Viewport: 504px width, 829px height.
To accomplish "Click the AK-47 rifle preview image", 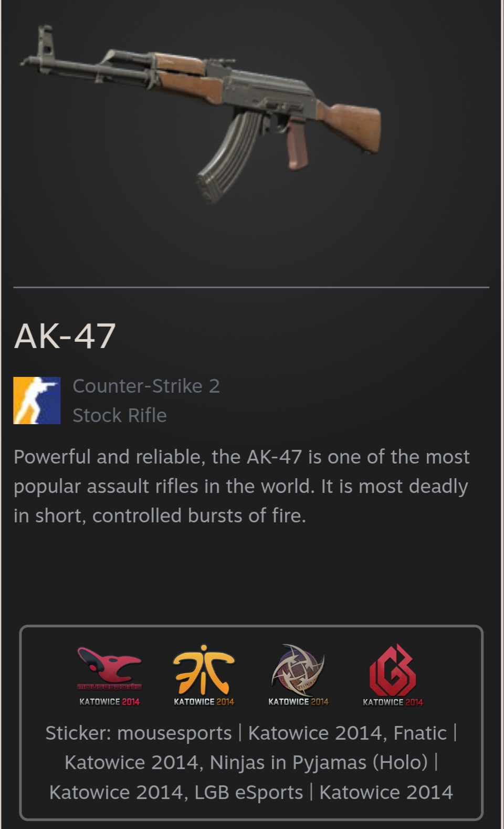I will (201, 113).
